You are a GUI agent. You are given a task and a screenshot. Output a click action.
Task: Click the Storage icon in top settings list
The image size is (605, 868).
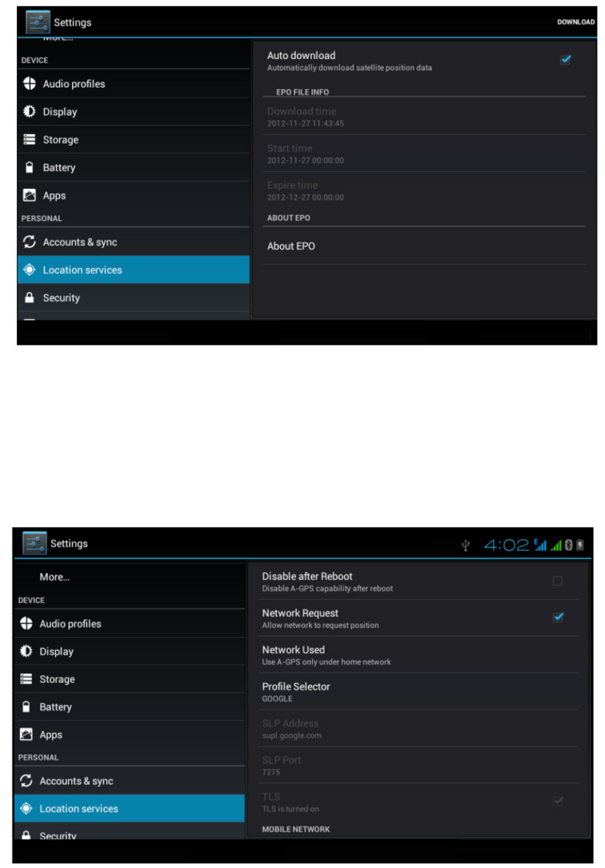[x=29, y=139]
